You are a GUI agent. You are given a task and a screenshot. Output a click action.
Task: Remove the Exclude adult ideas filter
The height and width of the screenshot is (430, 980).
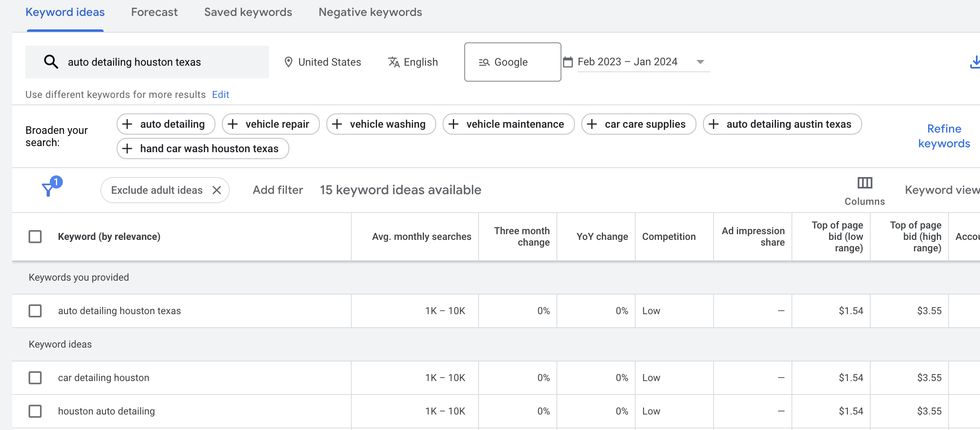coord(217,190)
